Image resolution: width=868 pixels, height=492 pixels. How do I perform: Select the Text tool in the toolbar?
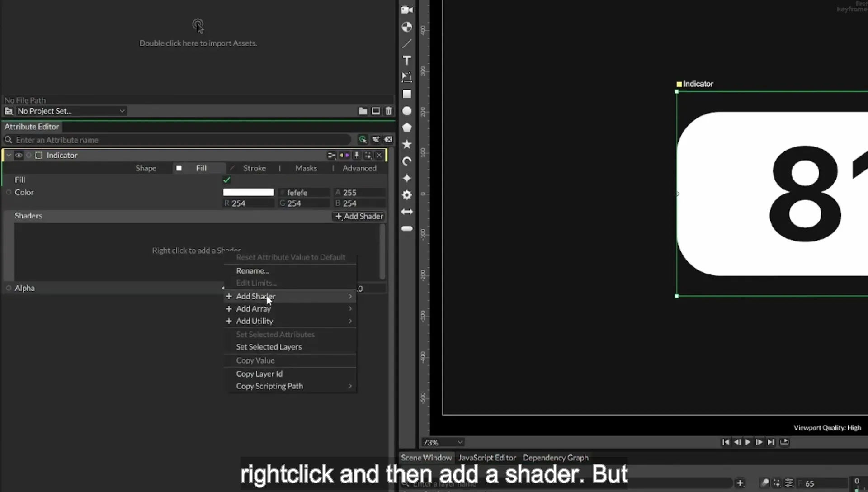[x=407, y=61]
